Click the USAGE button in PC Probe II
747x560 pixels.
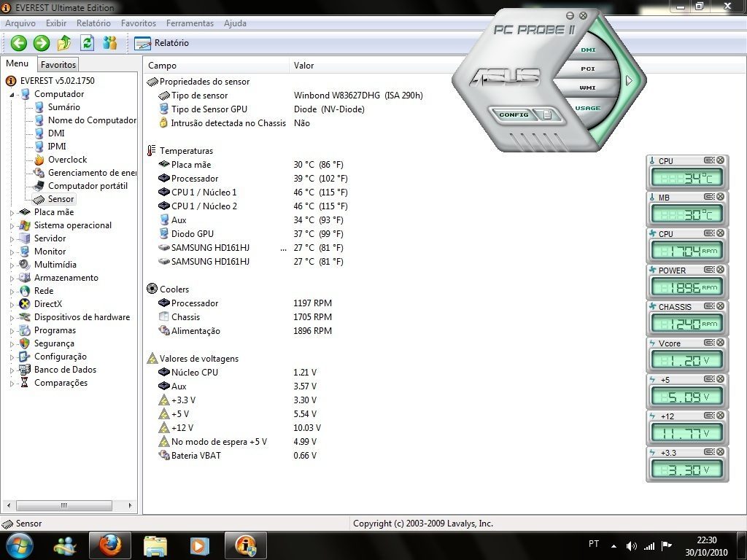587,108
